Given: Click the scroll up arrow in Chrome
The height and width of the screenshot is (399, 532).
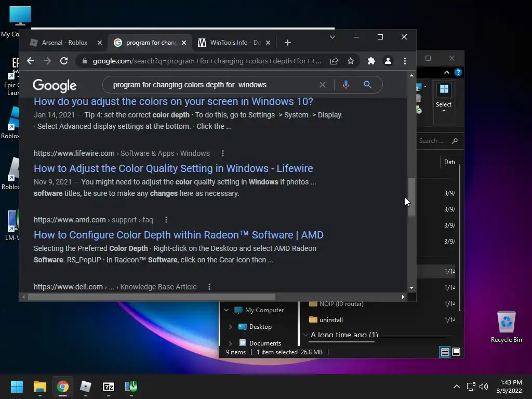Looking at the screenshot, I should point(411,75).
